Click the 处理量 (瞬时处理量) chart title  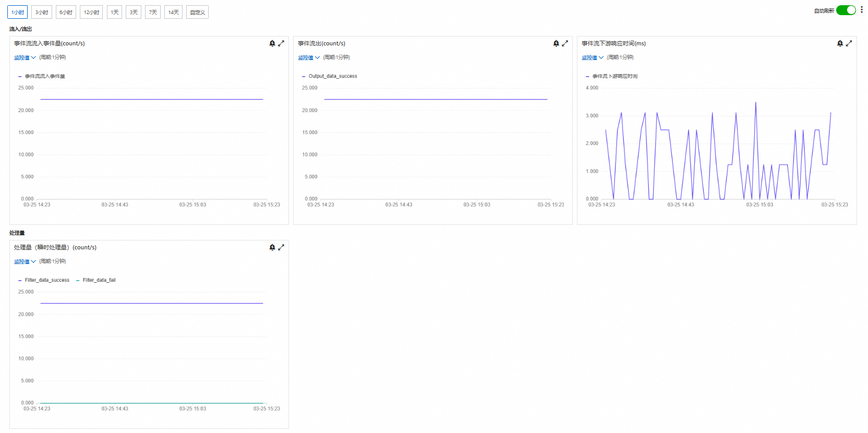pos(55,247)
